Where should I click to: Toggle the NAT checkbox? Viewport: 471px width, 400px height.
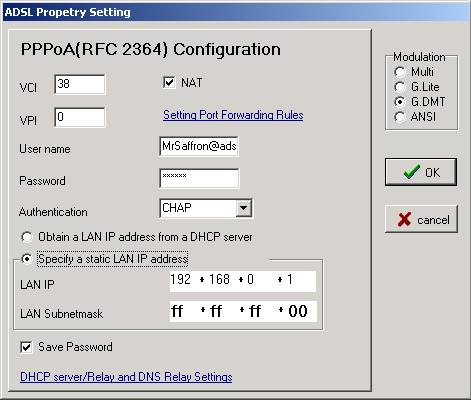[x=169, y=82]
